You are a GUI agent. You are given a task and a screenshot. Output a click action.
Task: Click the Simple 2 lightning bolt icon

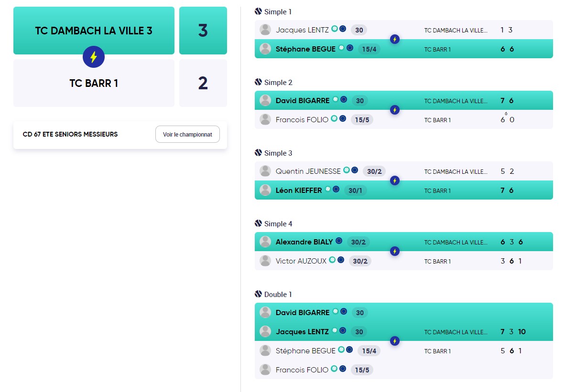[394, 110]
